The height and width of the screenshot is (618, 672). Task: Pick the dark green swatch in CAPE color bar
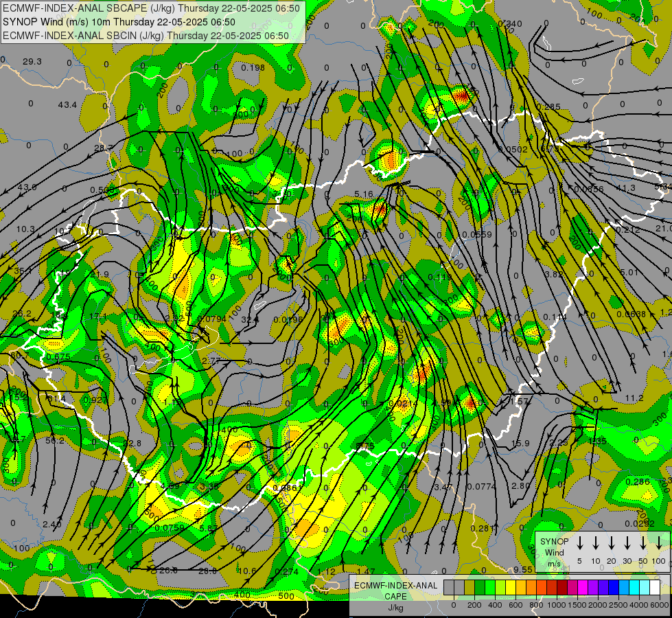click(480, 588)
